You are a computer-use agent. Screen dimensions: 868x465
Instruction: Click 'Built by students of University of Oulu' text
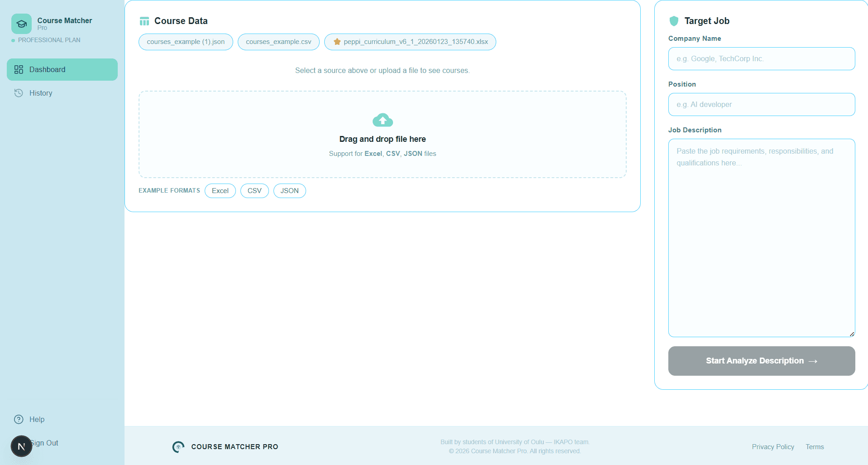click(515, 442)
